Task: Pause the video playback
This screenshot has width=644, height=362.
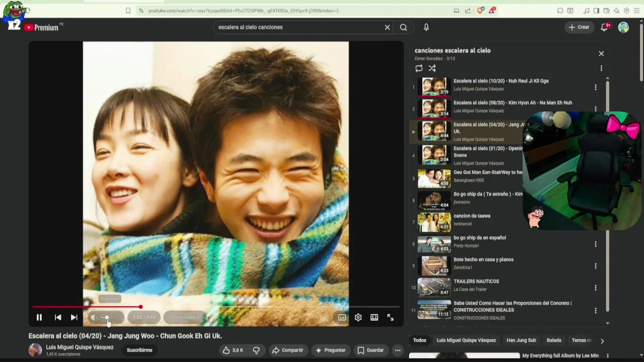Action: pos(39,317)
